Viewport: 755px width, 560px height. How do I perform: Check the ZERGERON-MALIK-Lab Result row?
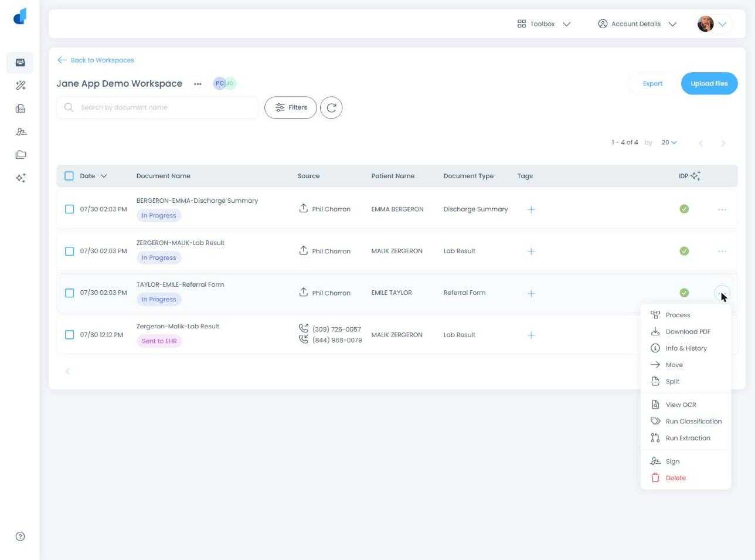pyautogui.click(x=69, y=251)
